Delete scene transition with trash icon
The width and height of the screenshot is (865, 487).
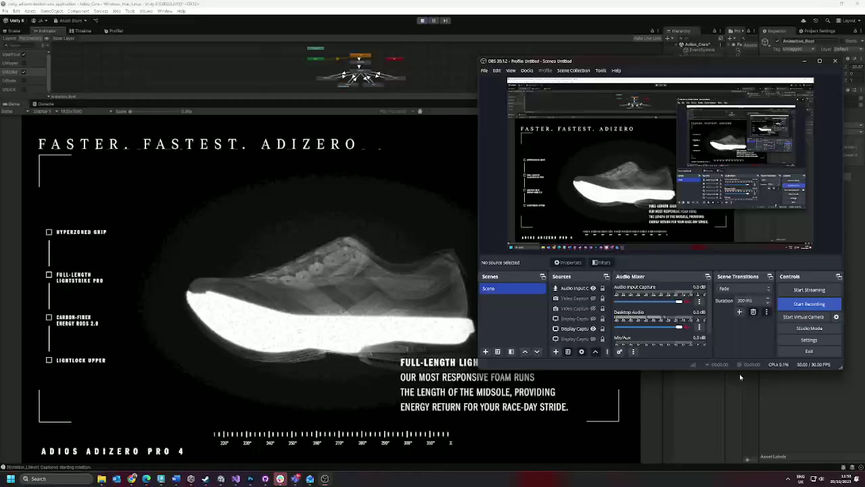coord(753,312)
